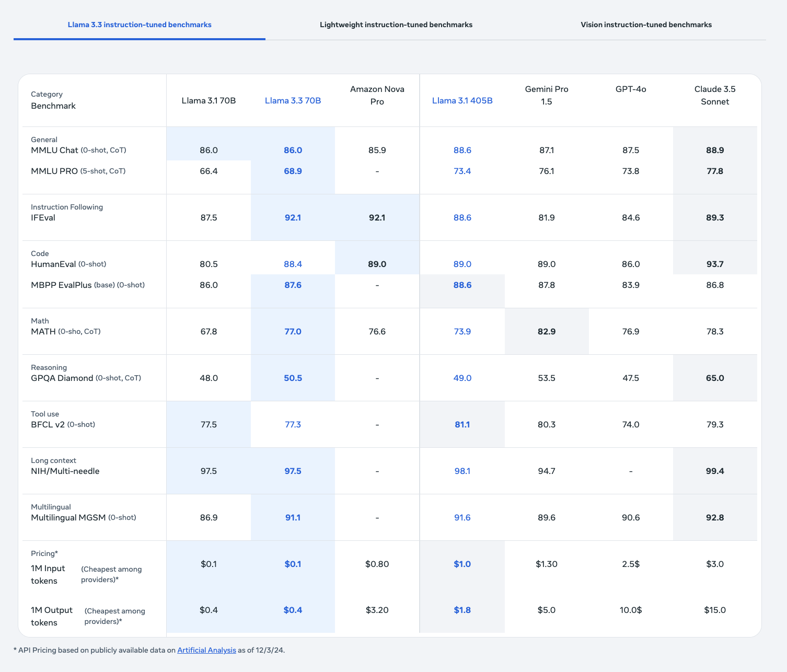Image resolution: width=787 pixels, height=672 pixels.
Task: Click Llama 3.1 70B BFCL score 77.5
Action: [209, 424]
